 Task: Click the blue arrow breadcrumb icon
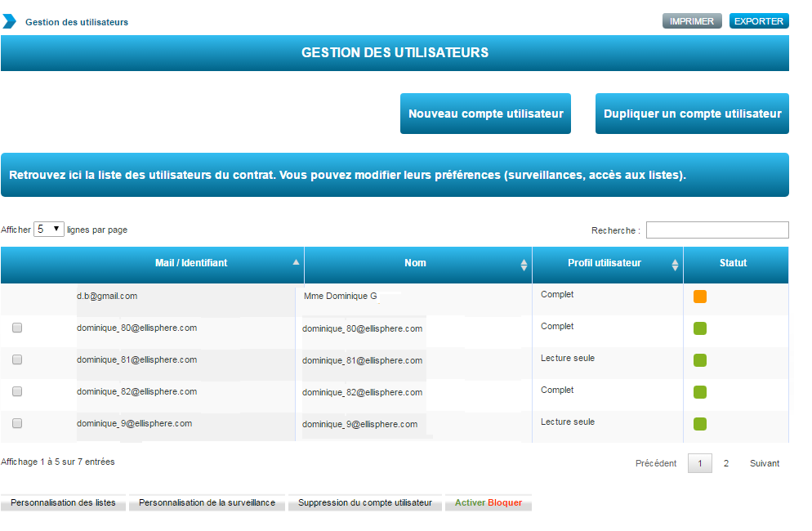click(9, 21)
